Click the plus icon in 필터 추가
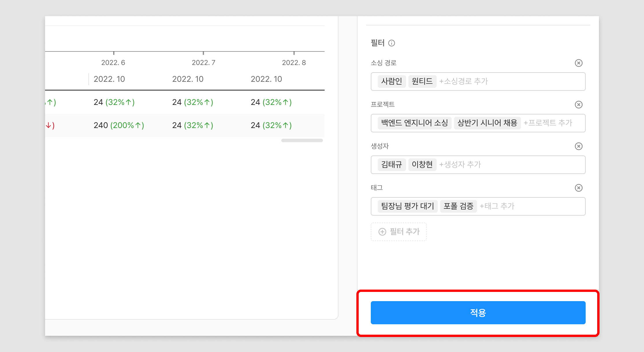The width and height of the screenshot is (644, 352). coord(382,232)
